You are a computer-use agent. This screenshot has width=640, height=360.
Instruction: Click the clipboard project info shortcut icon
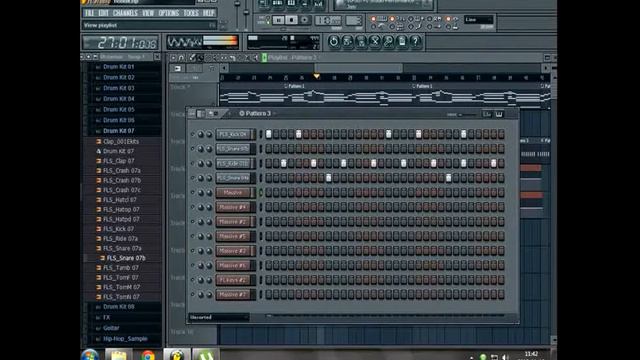click(x=402, y=41)
